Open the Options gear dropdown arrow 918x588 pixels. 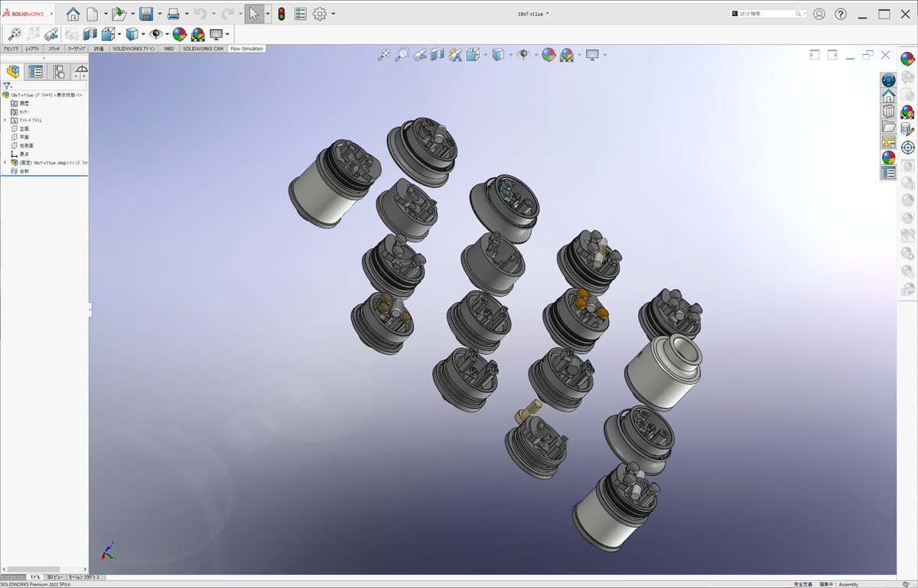(x=334, y=14)
